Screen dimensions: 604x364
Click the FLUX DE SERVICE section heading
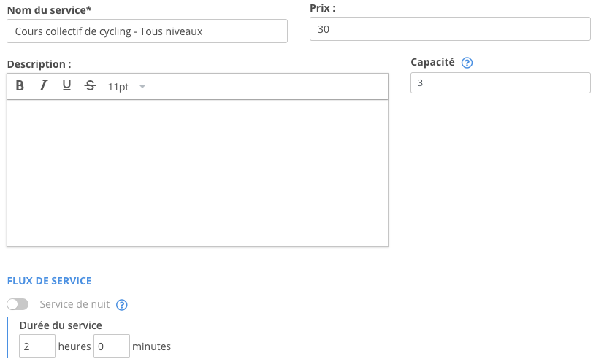click(49, 281)
